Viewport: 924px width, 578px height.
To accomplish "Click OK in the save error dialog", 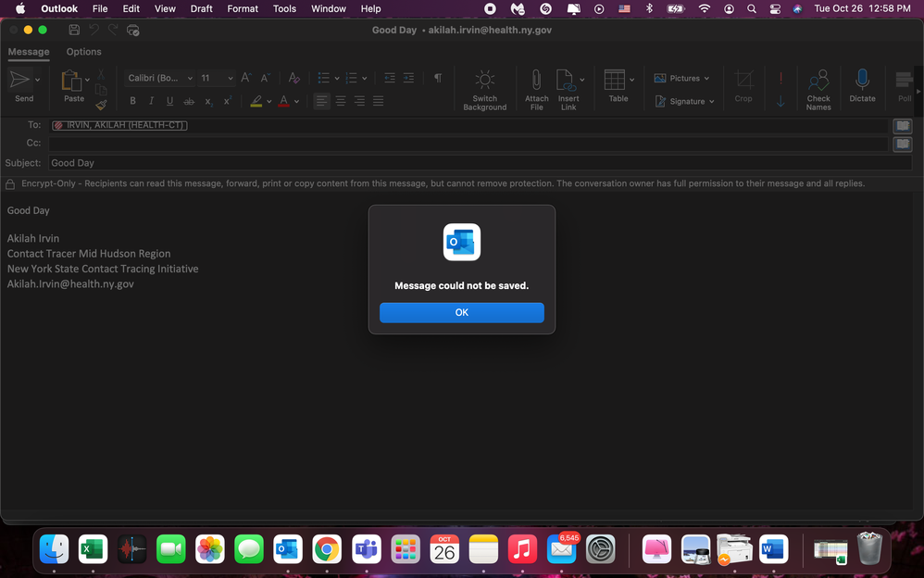I will point(461,313).
